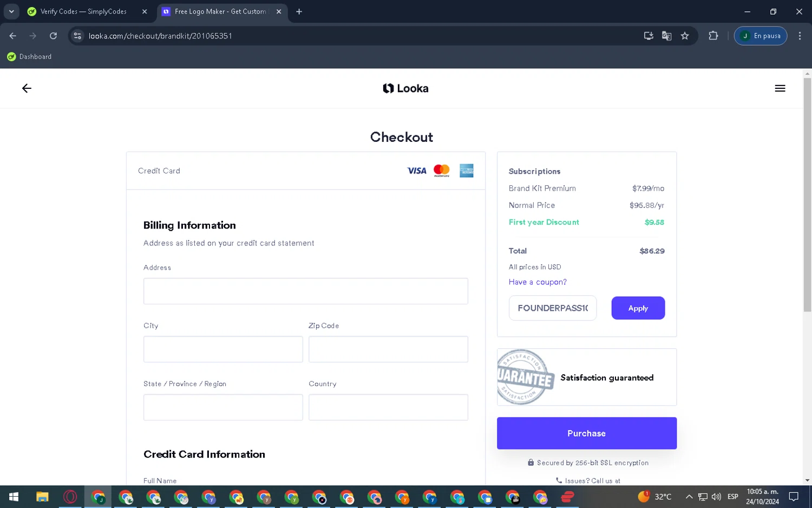Click the Visa card logo

417,171
